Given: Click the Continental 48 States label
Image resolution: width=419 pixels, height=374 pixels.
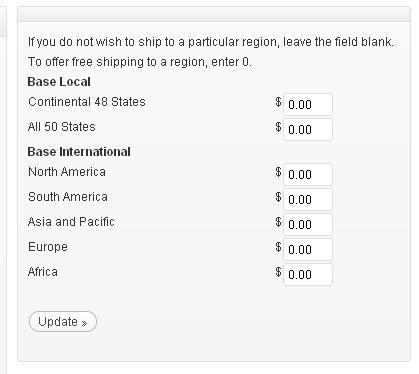Looking at the screenshot, I should point(87,102).
